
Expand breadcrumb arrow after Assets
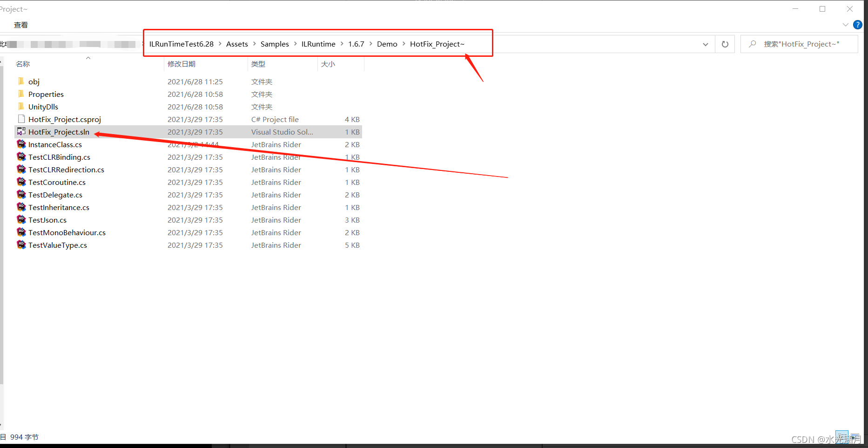pos(255,44)
